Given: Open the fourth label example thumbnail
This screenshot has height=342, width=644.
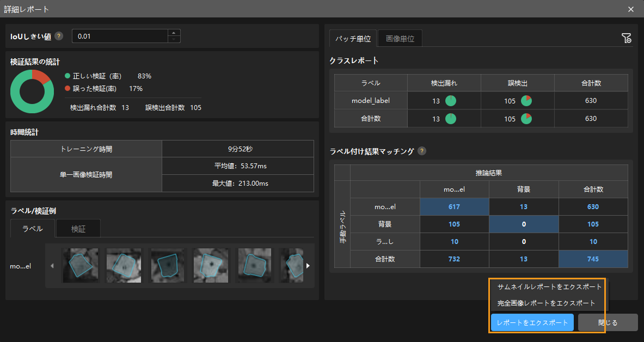Looking at the screenshot, I should 211,265.
